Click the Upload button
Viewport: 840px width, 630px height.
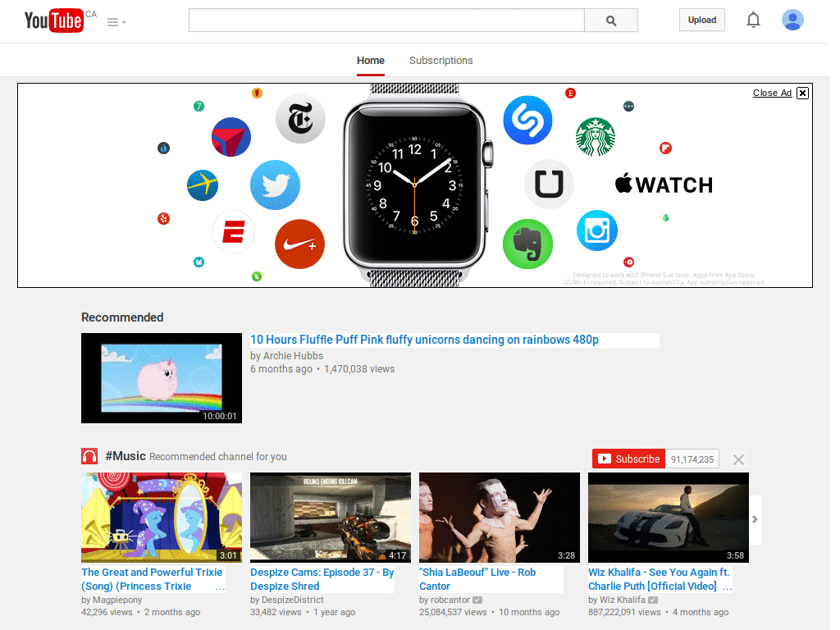pos(702,20)
